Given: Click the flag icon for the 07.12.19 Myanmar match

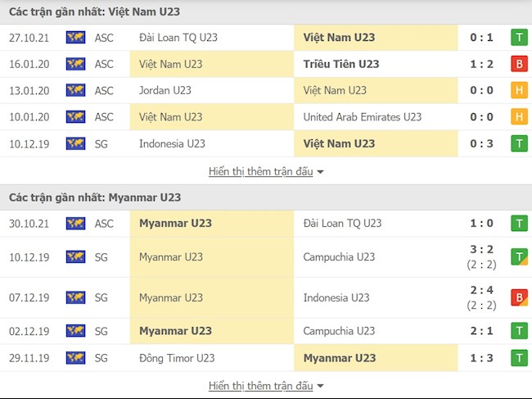Looking at the screenshot, I should 75,297.
